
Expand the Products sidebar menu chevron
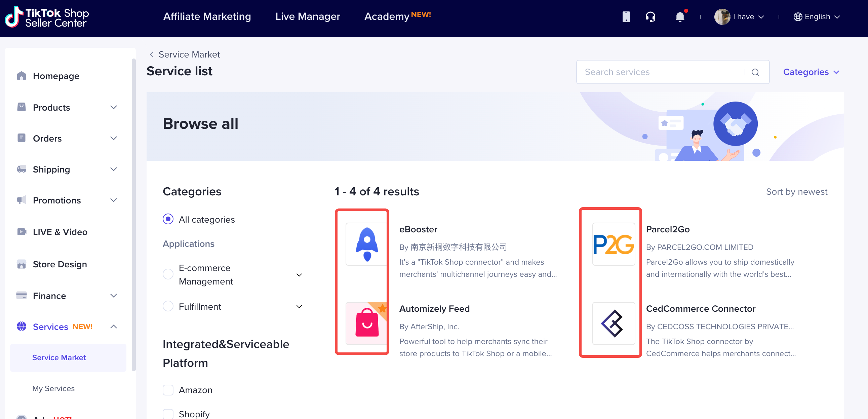click(x=114, y=107)
